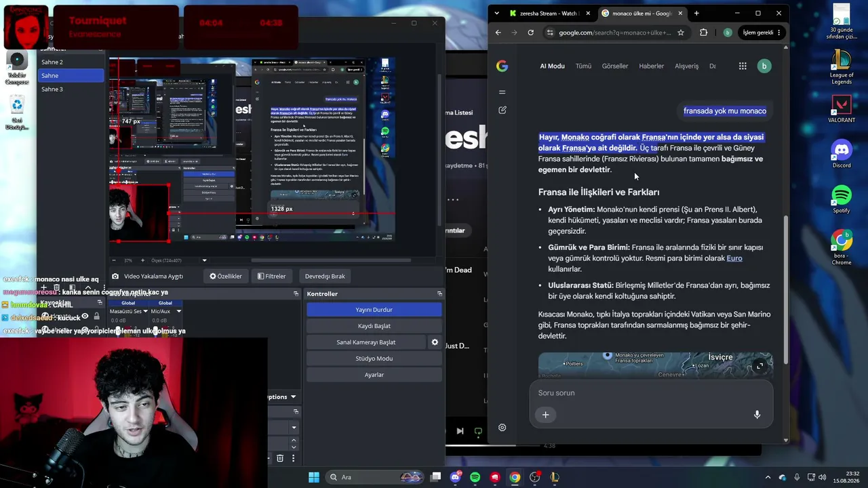Open the Google side menu hamburger icon
The width and height of the screenshot is (868, 488).
(502, 92)
